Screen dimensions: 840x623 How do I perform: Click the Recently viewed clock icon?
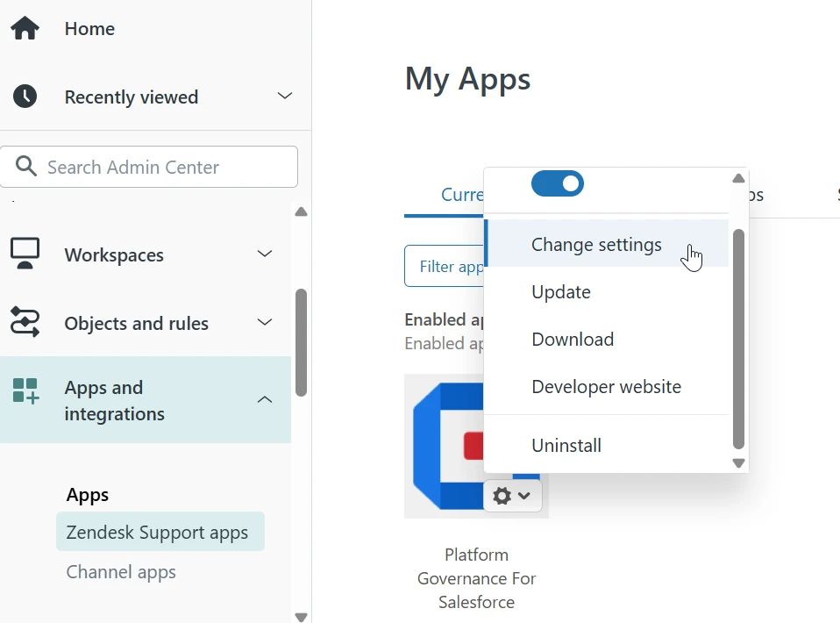(25, 97)
